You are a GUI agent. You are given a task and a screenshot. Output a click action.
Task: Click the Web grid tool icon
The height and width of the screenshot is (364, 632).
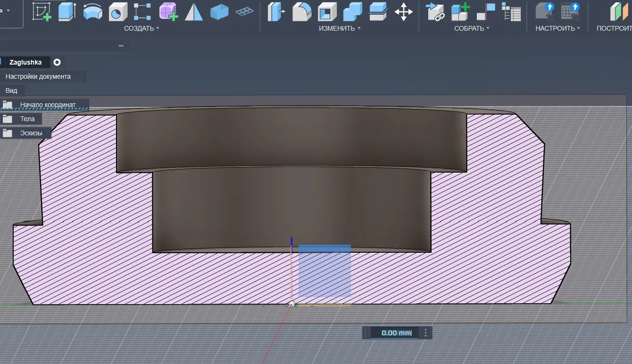click(x=244, y=11)
